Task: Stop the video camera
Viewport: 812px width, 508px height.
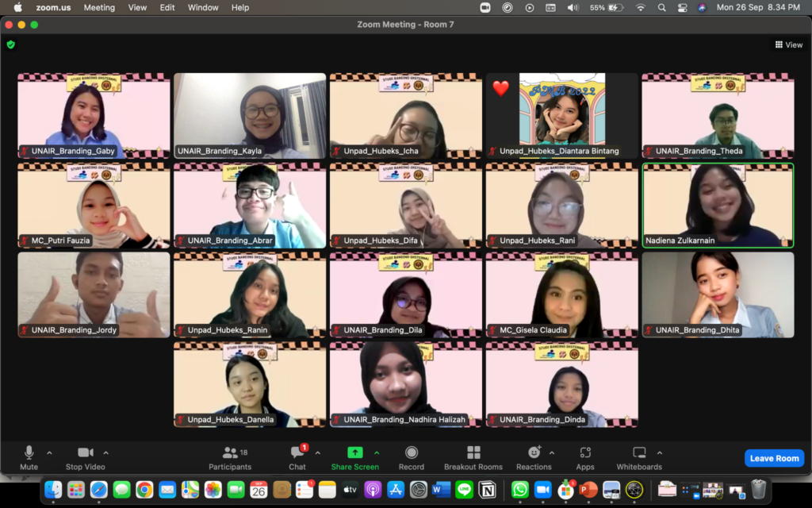Action: [85, 457]
